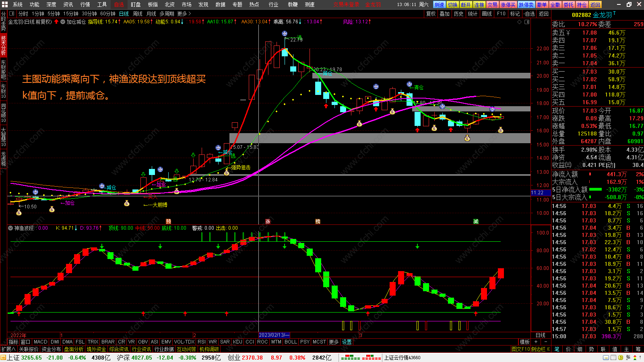
Task: Collapse the 神渔波段 indicator arrow icon
Action: click(x=10, y=228)
